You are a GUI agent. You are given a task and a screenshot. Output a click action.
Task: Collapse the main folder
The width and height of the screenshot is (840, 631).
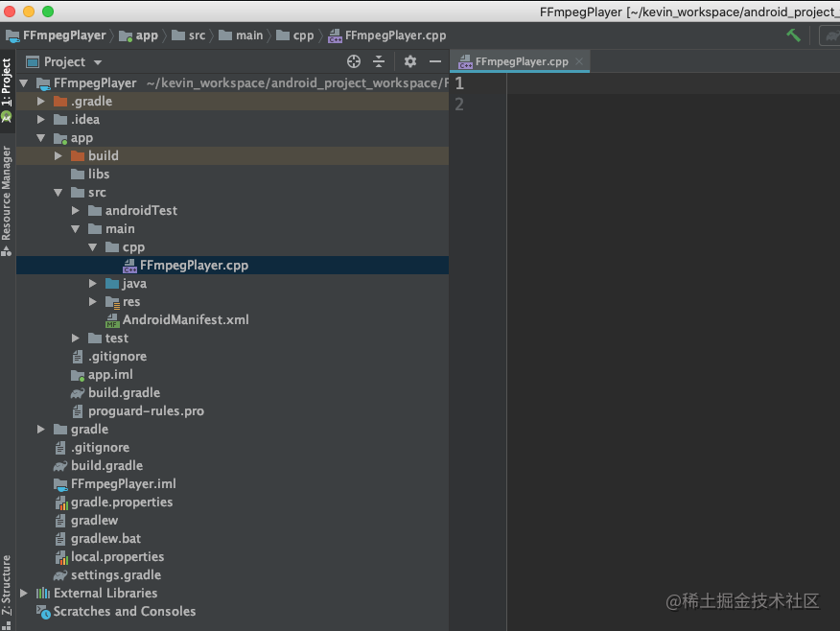(x=75, y=229)
